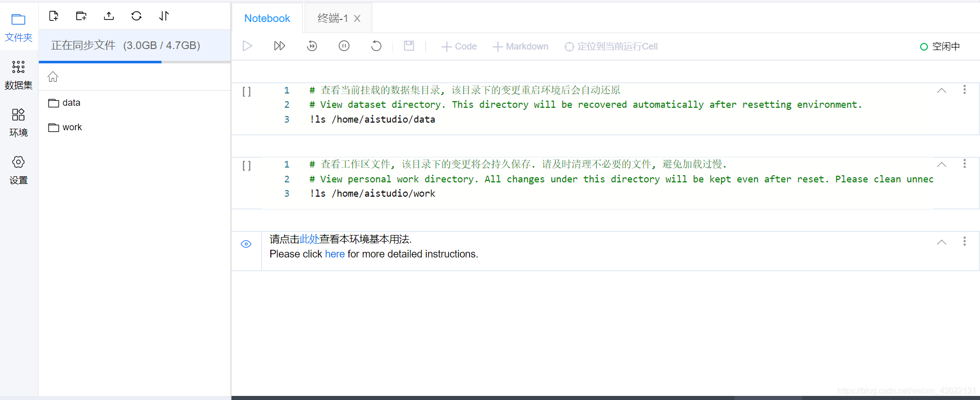
Task: Click the 查看工作区文件 comment line
Action: point(518,164)
